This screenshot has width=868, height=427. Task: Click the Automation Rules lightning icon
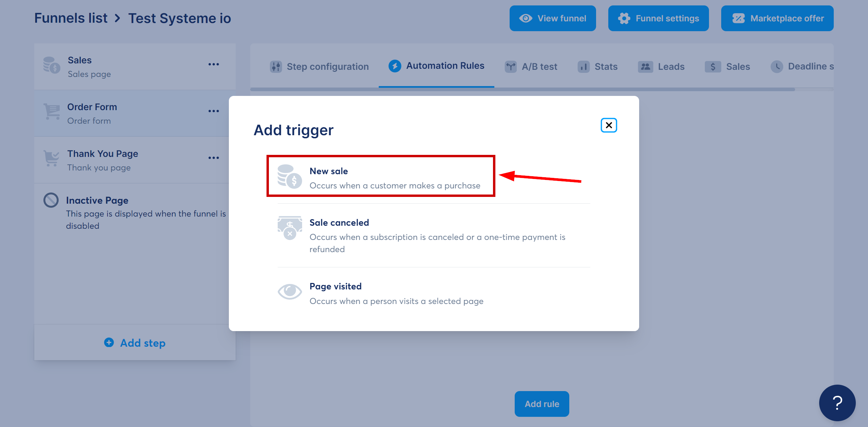(x=394, y=66)
